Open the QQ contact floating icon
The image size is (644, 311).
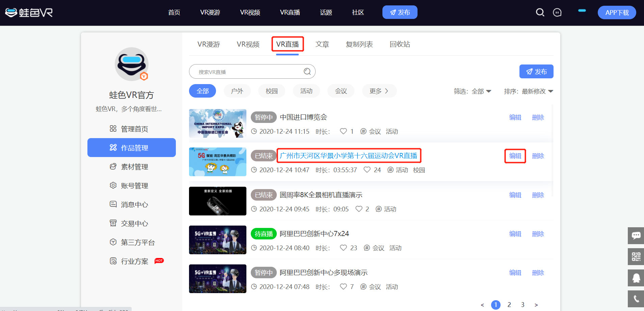coord(636,278)
